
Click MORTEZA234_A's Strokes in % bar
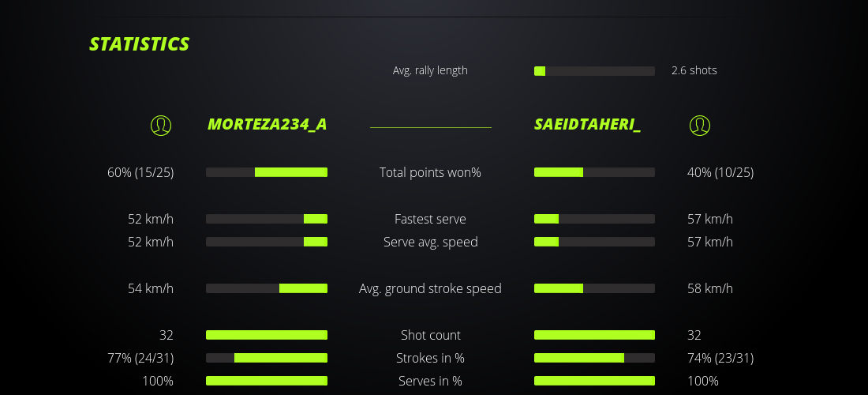267,358
